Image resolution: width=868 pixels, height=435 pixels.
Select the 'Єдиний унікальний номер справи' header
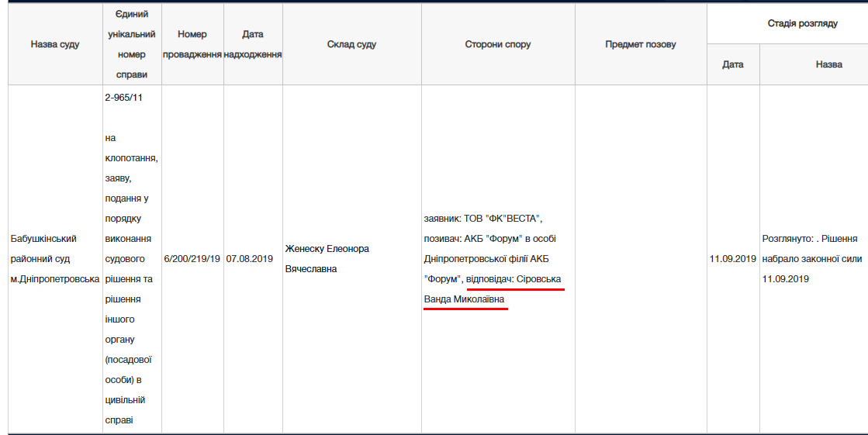tap(131, 44)
